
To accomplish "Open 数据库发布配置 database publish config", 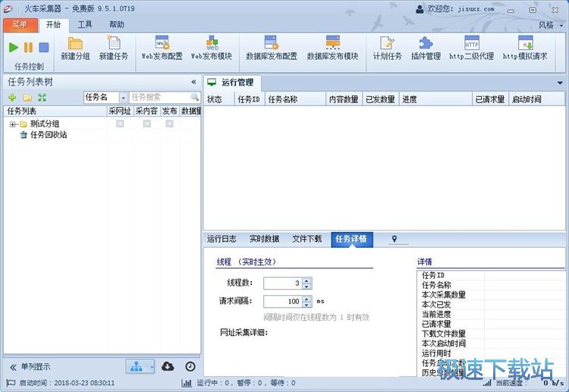I will click(x=271, y=47).
